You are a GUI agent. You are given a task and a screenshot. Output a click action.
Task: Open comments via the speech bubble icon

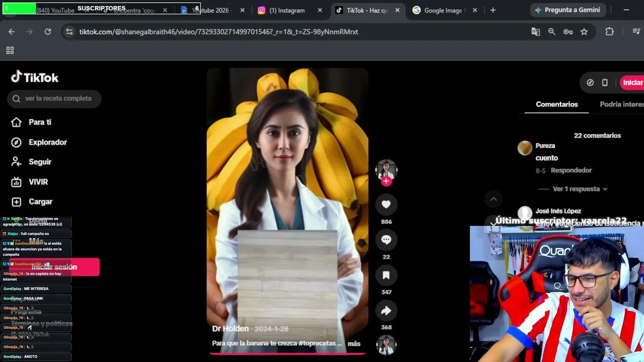pyautogui.click(x=386, y=240)
